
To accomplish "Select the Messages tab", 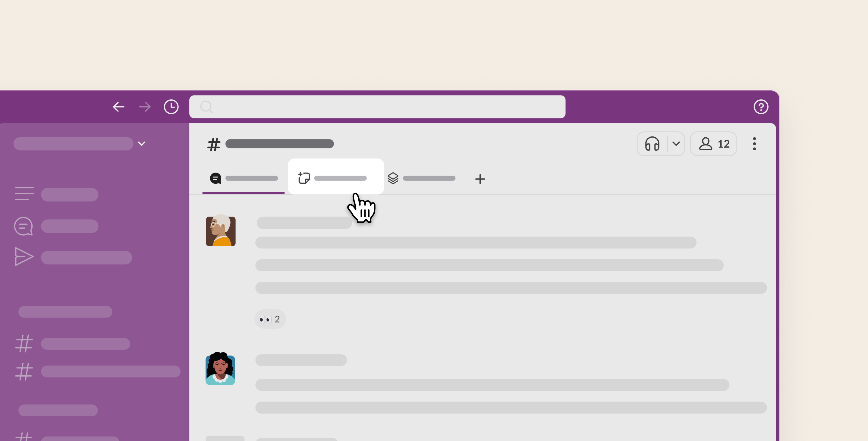I will (x=243, y=179).
